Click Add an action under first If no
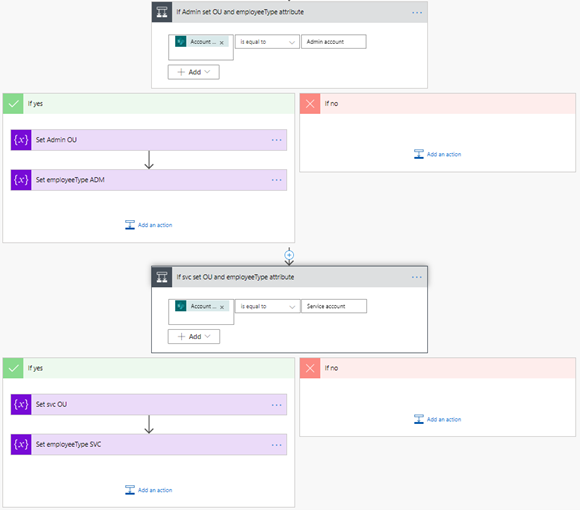580x510 pixels. coord(438,154)
